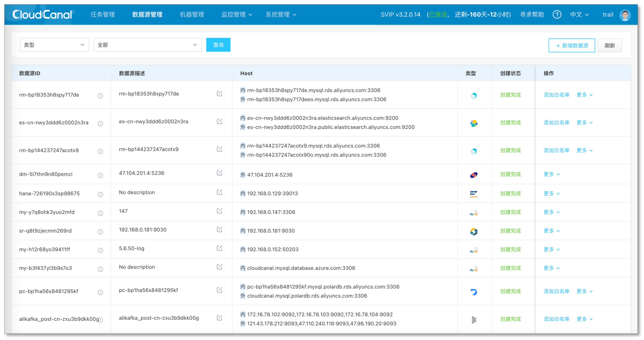Expand 更多 for my-y7q8ohk3yuo2mfd

(551, 212)
